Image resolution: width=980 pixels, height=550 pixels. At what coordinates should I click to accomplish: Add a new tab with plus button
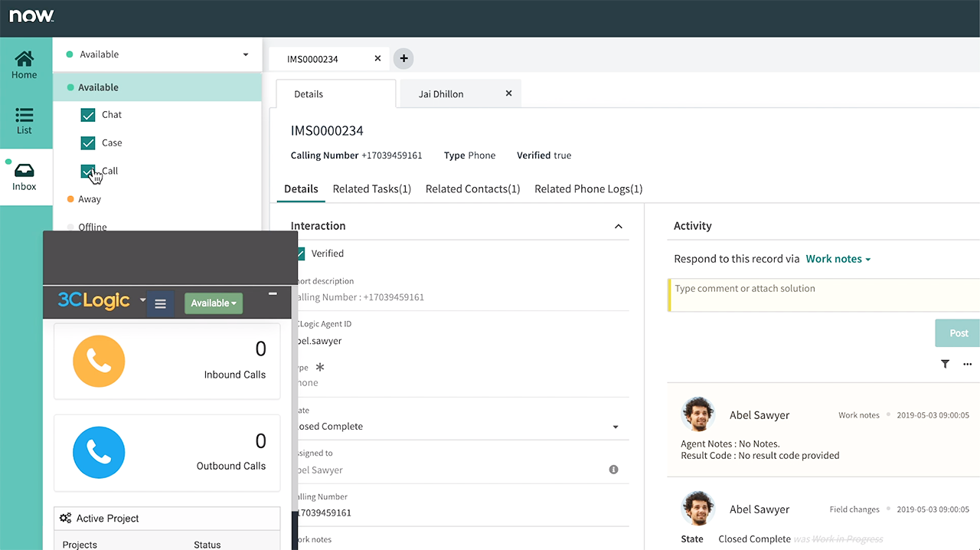403,58
